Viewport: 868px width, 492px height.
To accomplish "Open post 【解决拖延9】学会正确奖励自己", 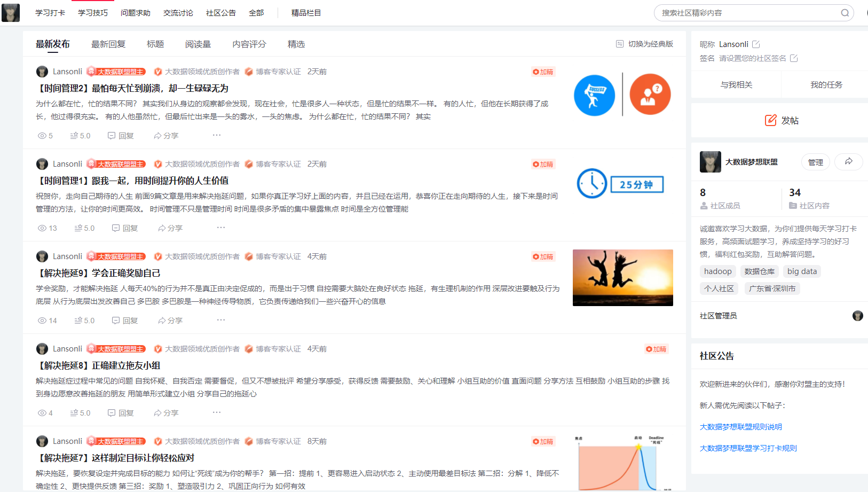I will 98,273.
